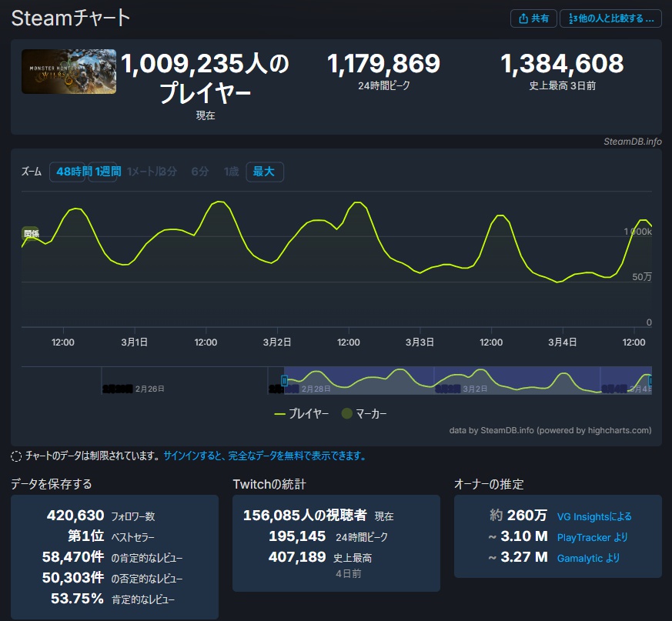Click the 58,470件 positive reviews value
Image resolution: width=672 pixels, height=621 pixels.
click(x=73, y=556)
